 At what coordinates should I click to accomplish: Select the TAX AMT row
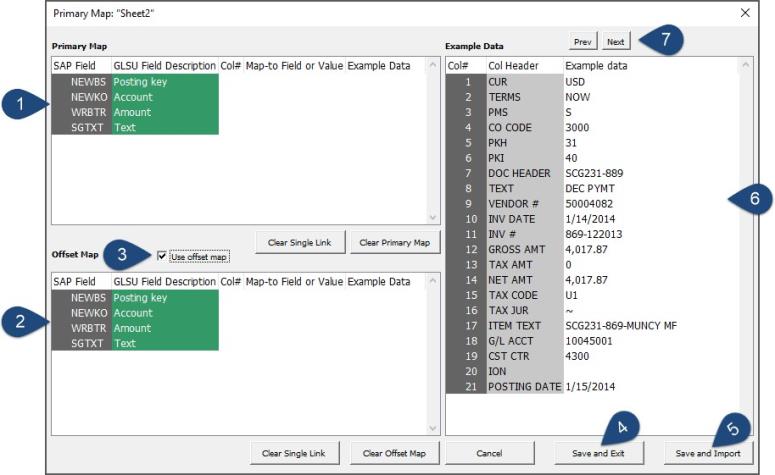592,264
